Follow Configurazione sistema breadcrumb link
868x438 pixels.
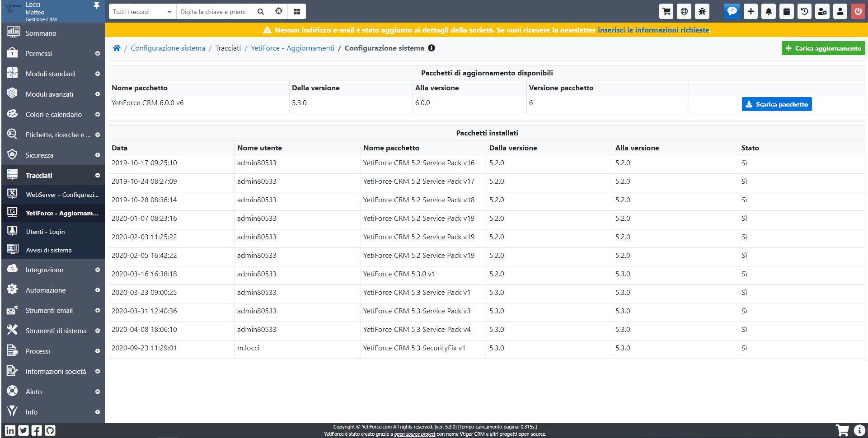point(168,48)
